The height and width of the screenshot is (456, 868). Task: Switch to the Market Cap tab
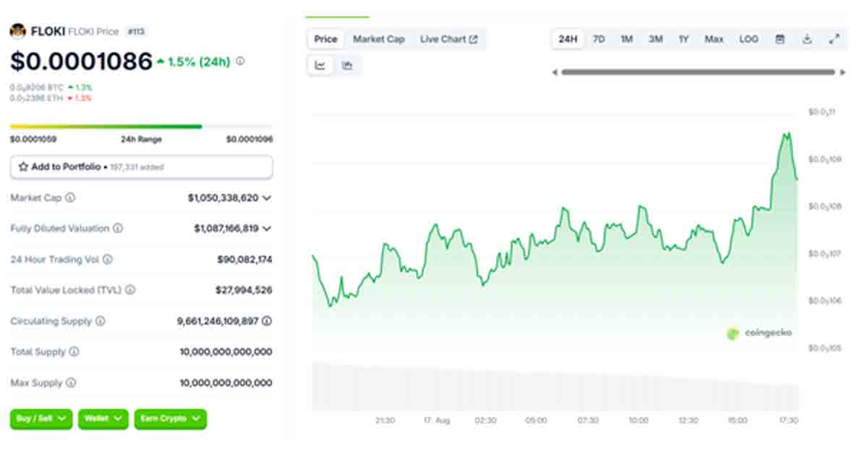tap(378, 39)
